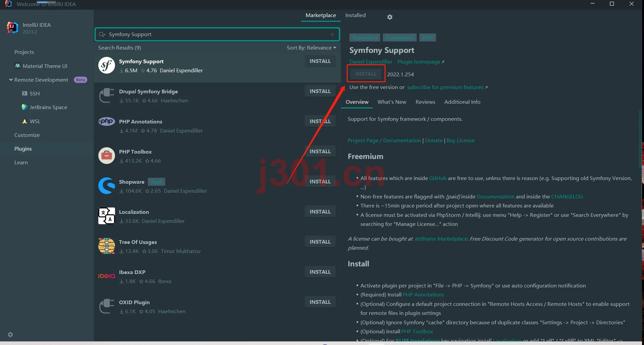Install the OXID Plugin

click(320, 302)
